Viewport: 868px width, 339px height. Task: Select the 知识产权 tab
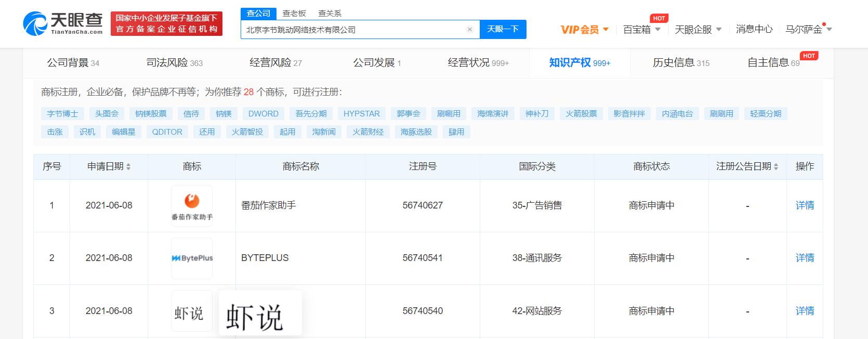pos(580,63)
